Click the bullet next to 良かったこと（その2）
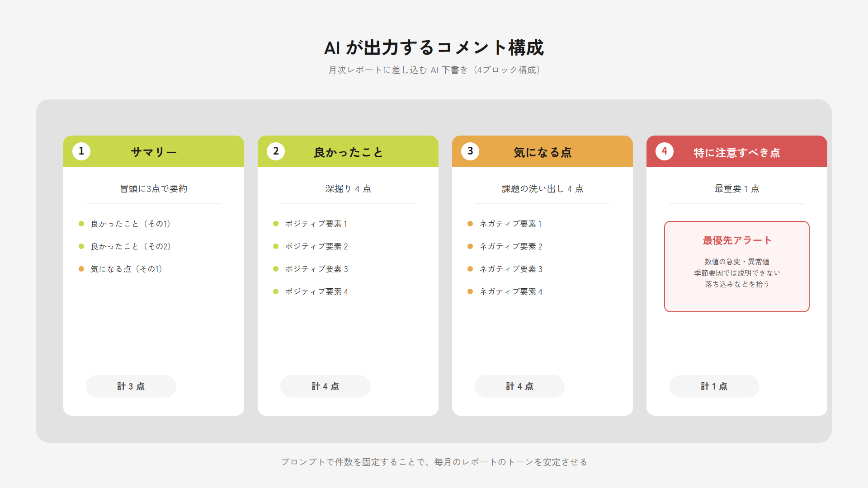 click(81, 246)
